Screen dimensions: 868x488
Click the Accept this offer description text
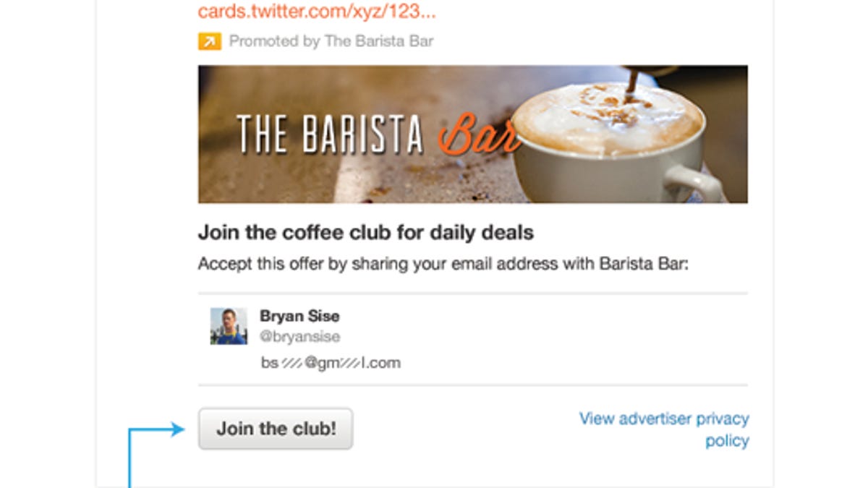click(443, 264)
